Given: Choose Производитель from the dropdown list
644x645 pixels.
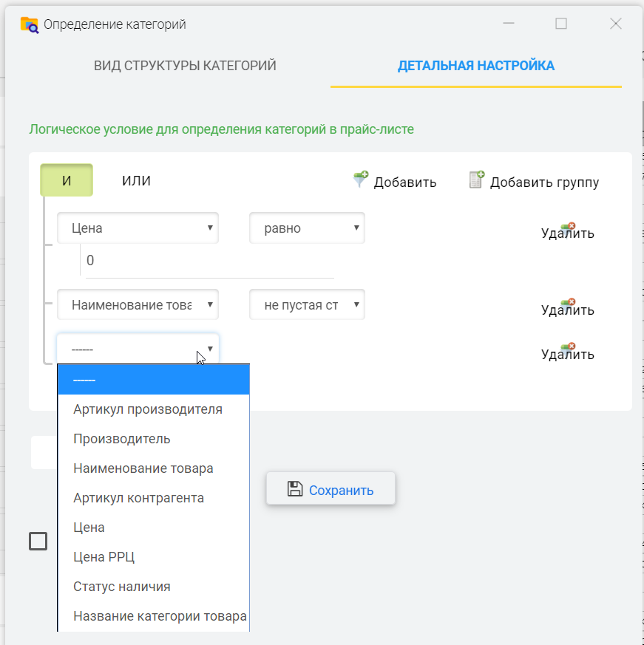Looking at the screenshot, I should pos(122,439).
